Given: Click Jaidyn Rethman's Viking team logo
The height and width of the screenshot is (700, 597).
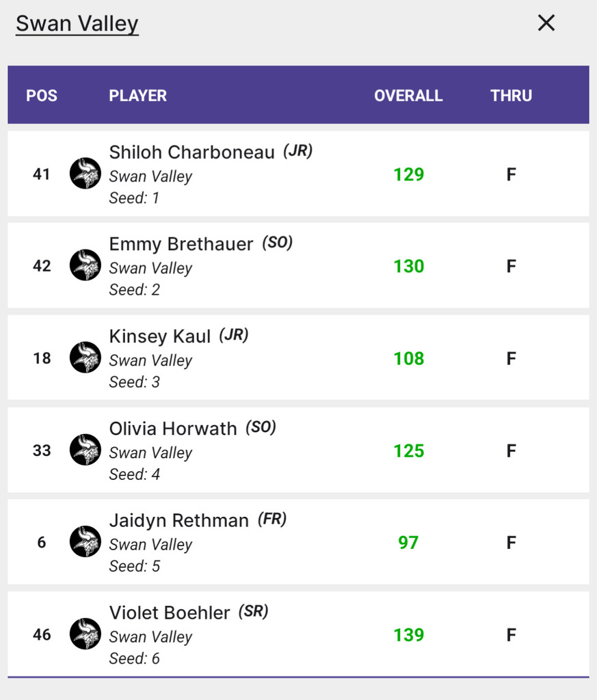Looking at the screenshot, I should (x=85, y=541).
